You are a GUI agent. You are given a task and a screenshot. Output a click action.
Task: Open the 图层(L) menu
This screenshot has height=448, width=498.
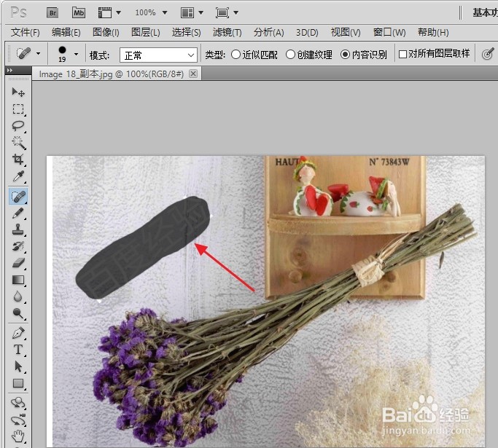[x=145, y=32]
